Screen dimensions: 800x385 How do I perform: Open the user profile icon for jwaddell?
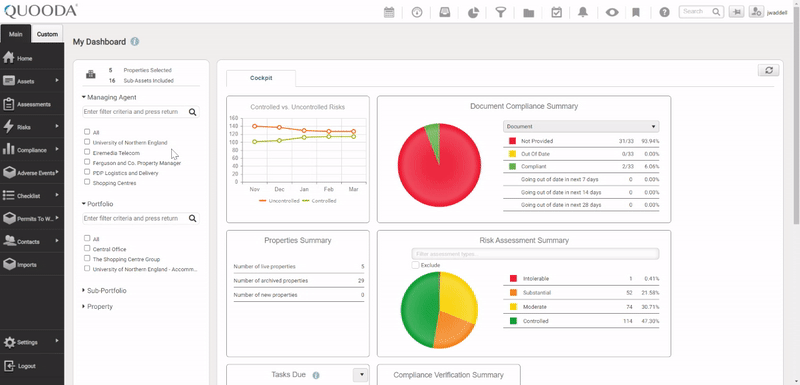[756, 12]
